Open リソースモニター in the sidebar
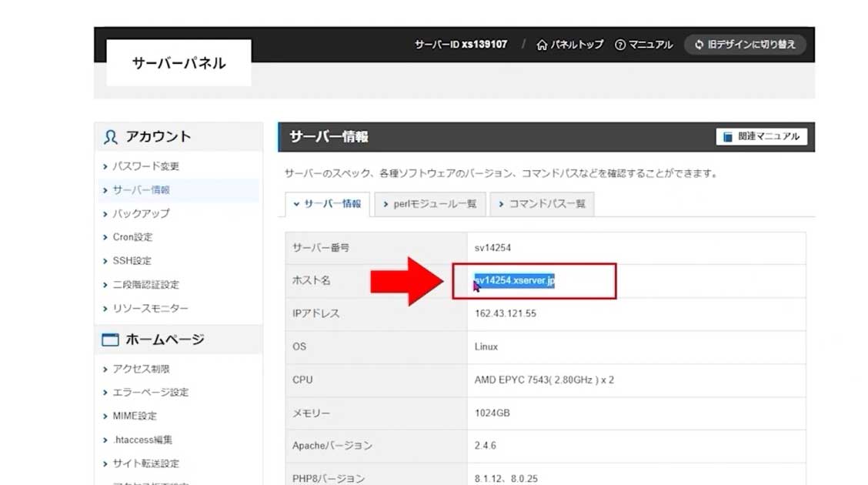The height and width of the screenshot is (485, 868). [x=150, y=308]
